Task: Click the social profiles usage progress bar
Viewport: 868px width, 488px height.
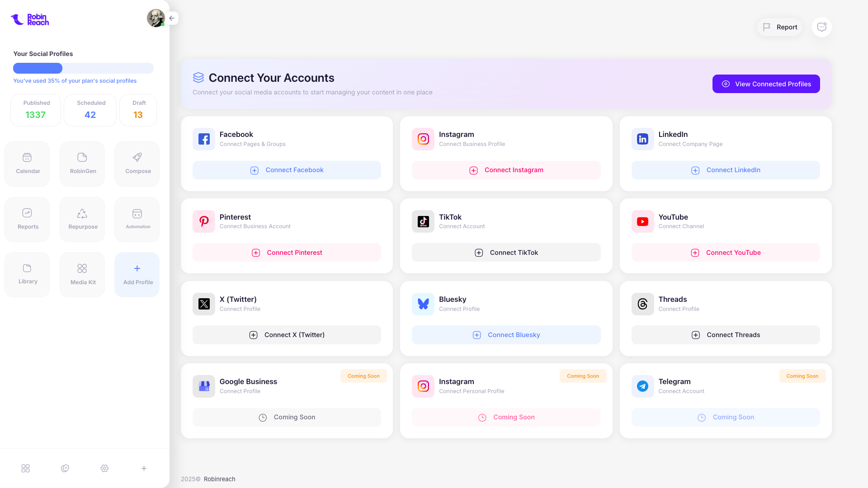Action: 83,68
